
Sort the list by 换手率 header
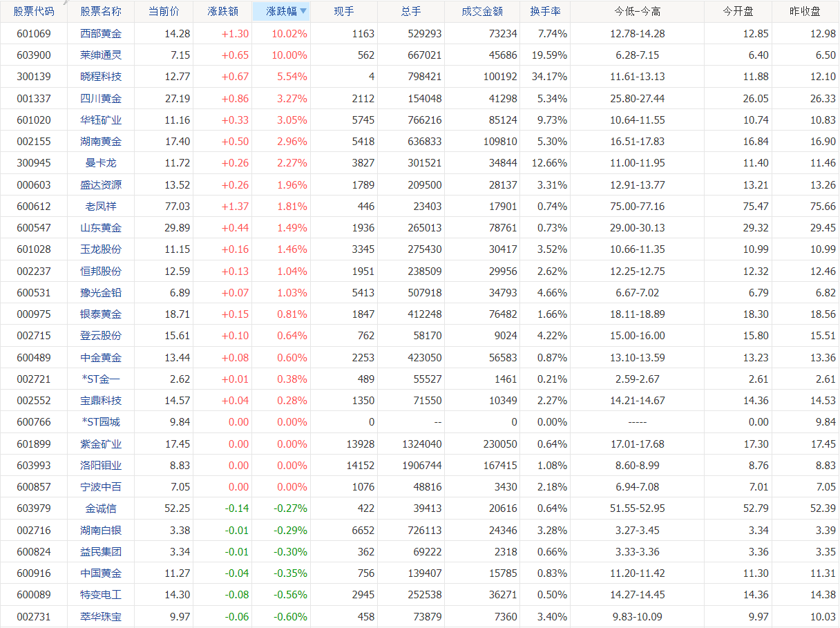545,12
